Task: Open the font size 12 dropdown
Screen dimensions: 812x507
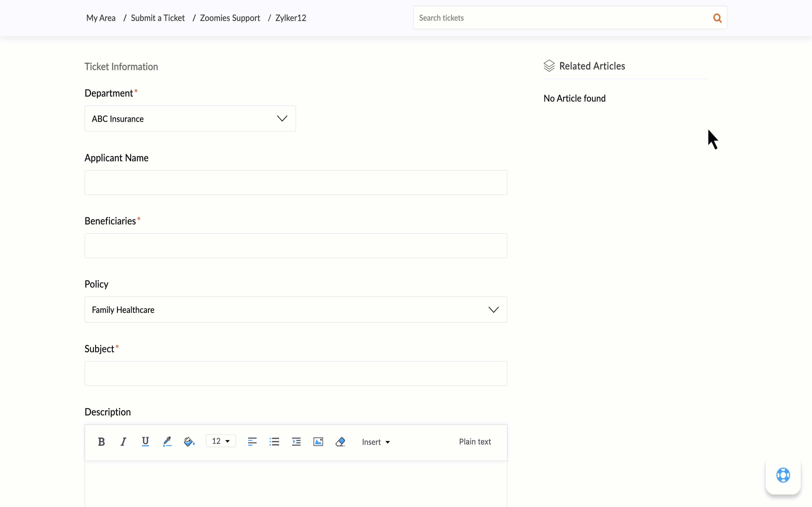Action: [221, 441]
